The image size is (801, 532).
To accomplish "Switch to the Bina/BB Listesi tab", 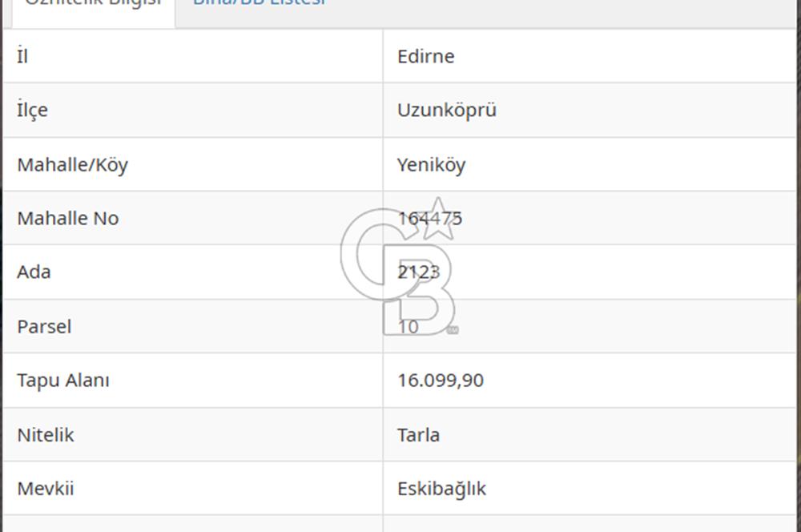I will point(258,4).
